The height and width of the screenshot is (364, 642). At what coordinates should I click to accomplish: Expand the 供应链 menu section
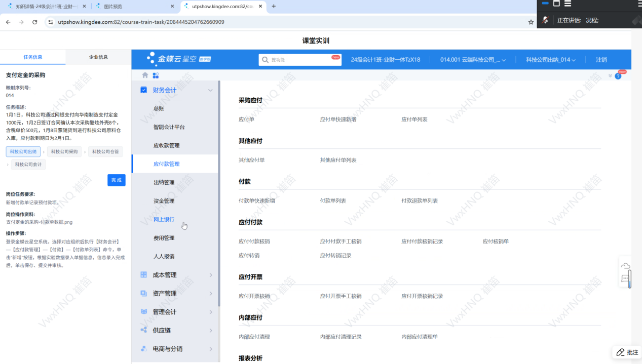click(x=211, y=331)
